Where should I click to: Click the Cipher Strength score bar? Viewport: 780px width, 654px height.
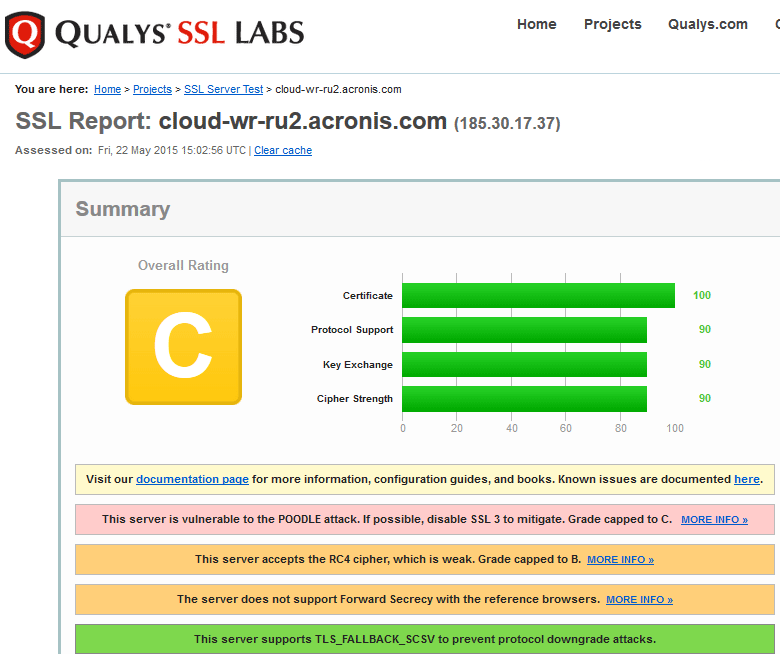tap(524, 399)
